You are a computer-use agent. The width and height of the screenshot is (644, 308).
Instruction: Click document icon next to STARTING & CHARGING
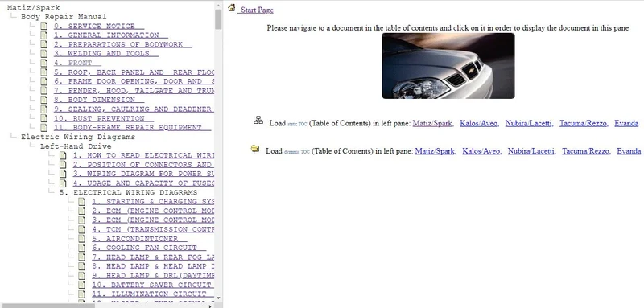82,201
